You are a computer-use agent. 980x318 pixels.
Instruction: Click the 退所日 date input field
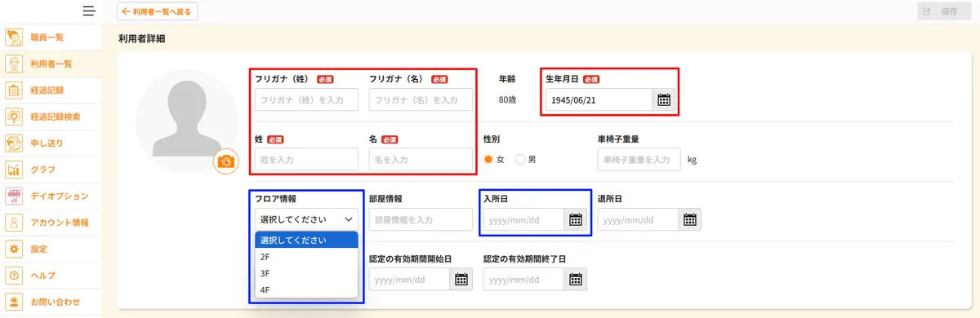click(x=639, y=219)
